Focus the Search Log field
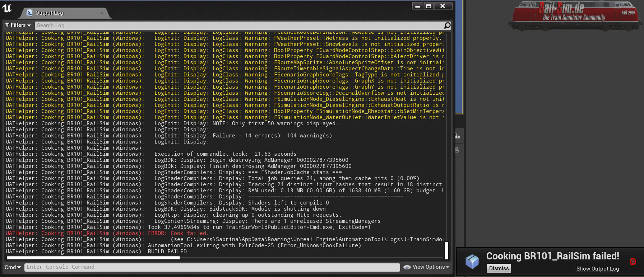This screenshot has width=644, height=277. pos(239,25)
